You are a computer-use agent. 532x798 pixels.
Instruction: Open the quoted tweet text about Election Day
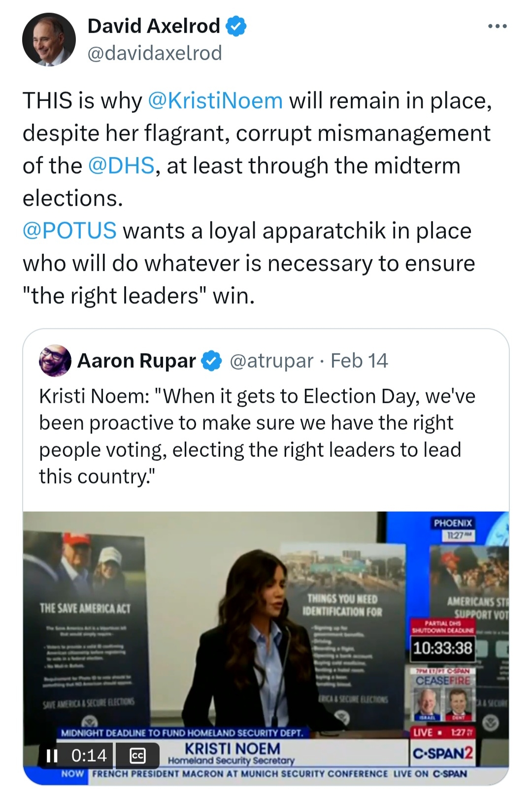[x=256, y=436]
